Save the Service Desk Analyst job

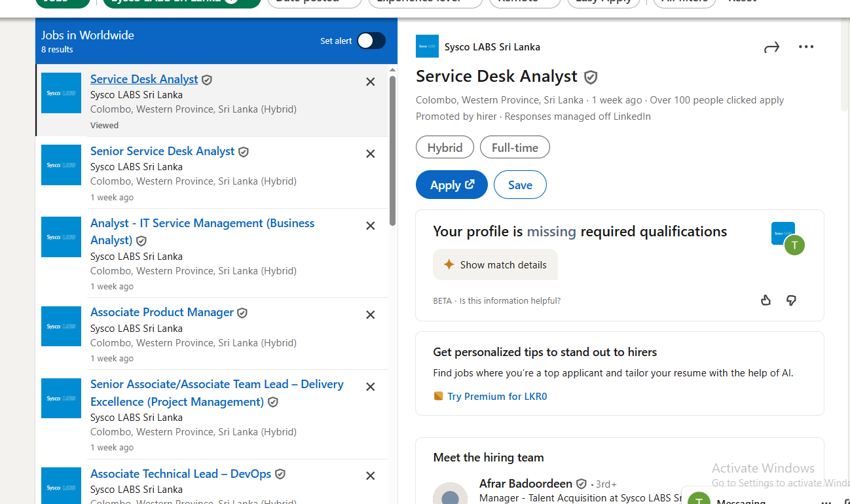(520, 185)
